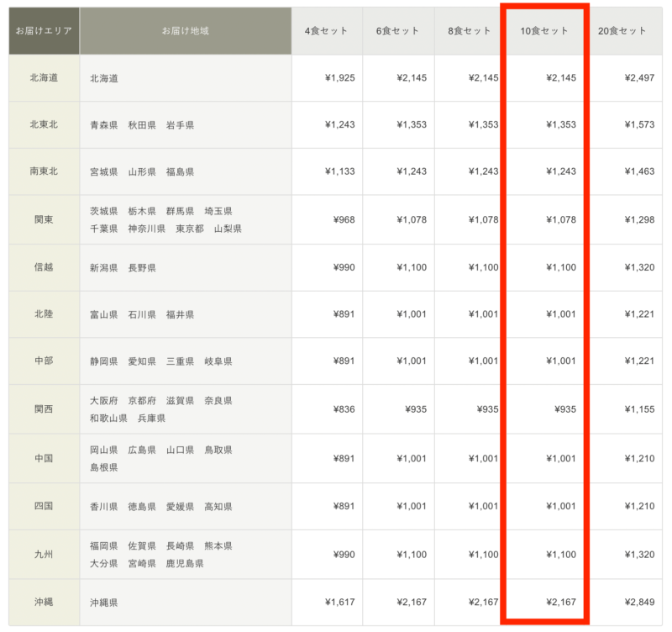Click the 沖縄 area label
Image resolution: width=672 pixels, height=632 pixels.
coord(44,602)
